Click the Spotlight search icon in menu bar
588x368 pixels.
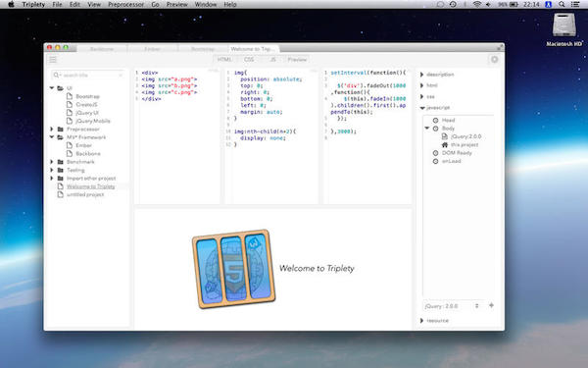coord(562,5)
